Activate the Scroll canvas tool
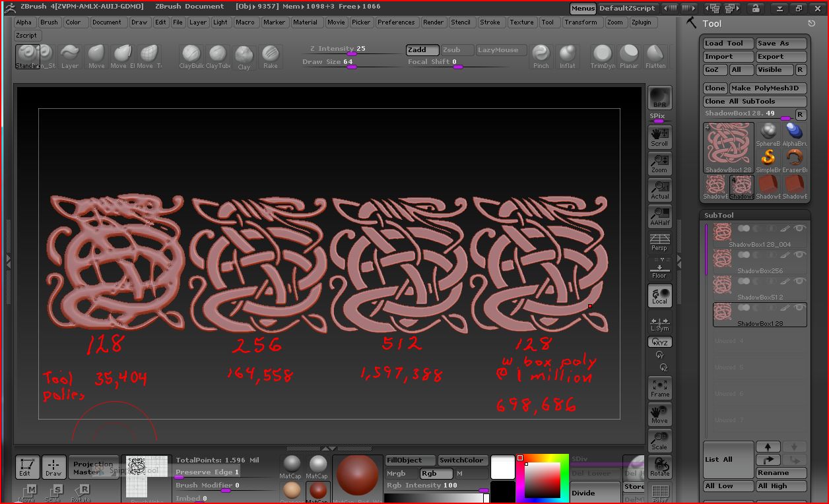The height and width of the screenshot is (504, 829). tap(659, 137)
